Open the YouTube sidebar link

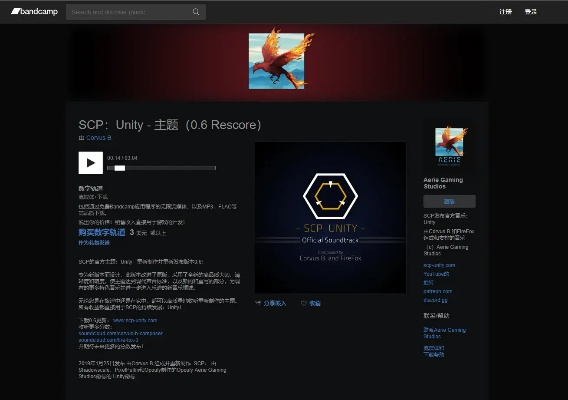[437, 274]
